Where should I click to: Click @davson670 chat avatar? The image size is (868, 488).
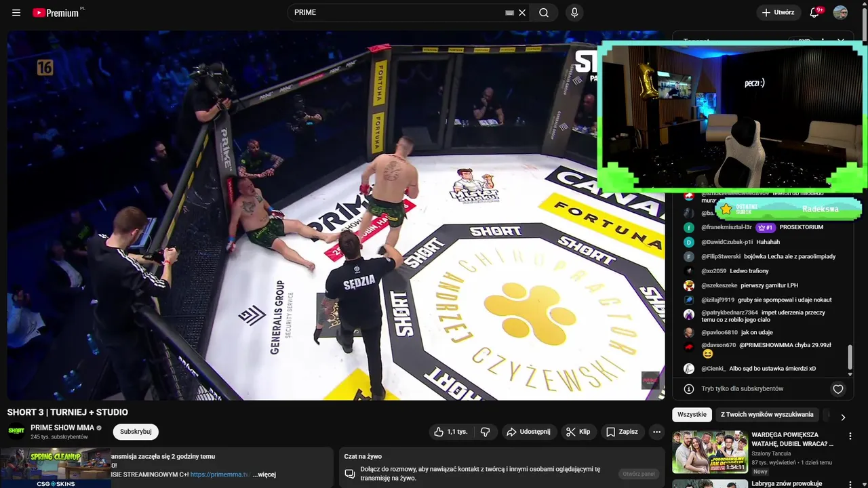coord(689,347)
